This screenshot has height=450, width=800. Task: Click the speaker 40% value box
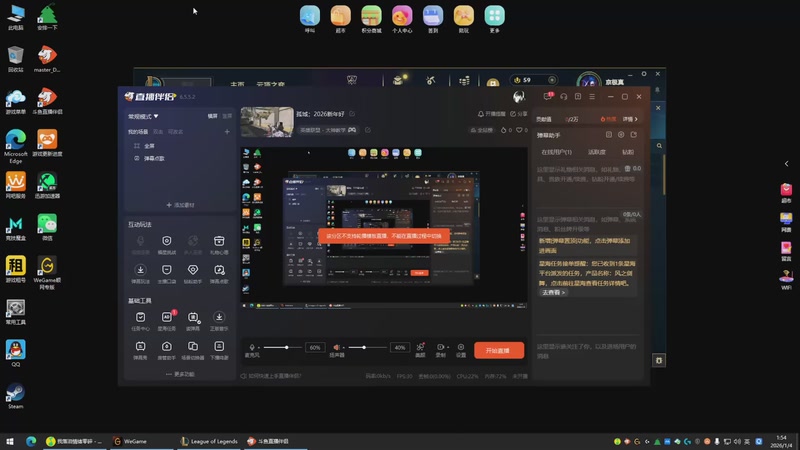399,347
